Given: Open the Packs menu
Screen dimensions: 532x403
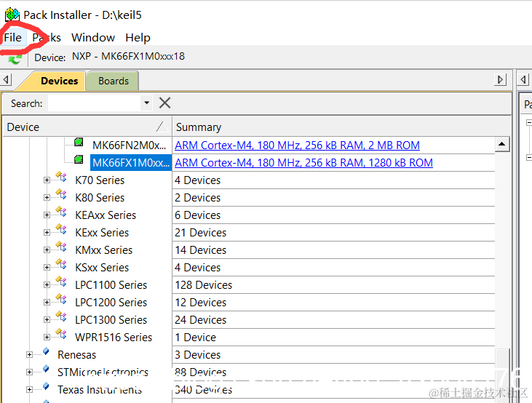Looking at the screenshot, I should pyautogui.click(x=47, y=37).
